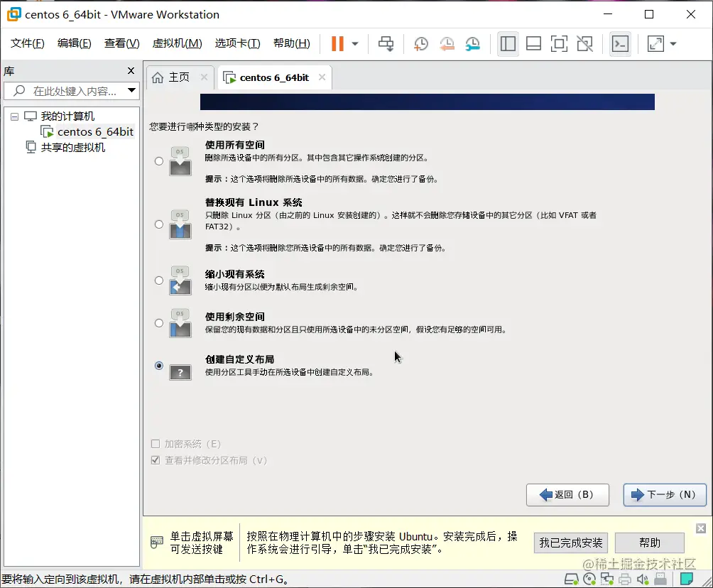Viewport: 713px width, 588px height.
Task: Enter full screen mode icon
Action: coord(559,43)
